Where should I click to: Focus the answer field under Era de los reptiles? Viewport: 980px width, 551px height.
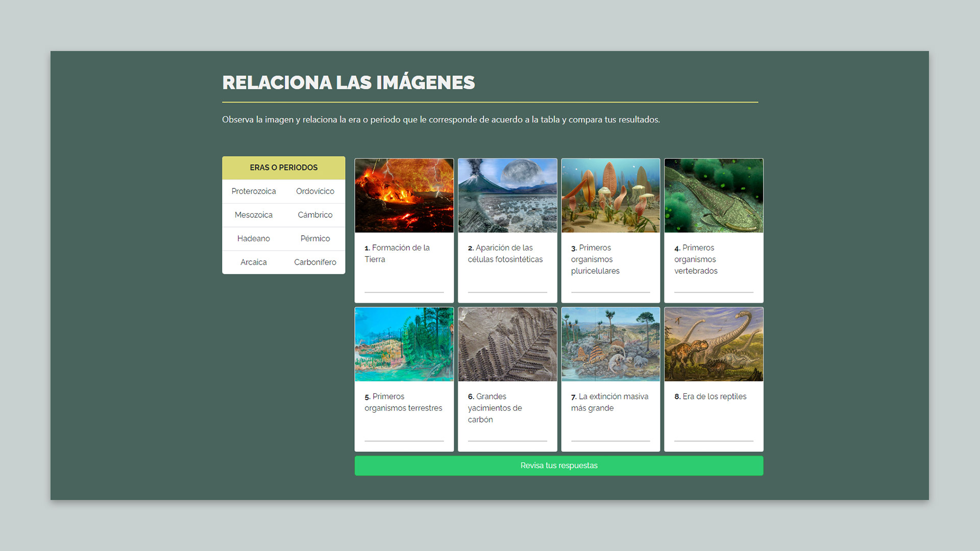(714, 436)
